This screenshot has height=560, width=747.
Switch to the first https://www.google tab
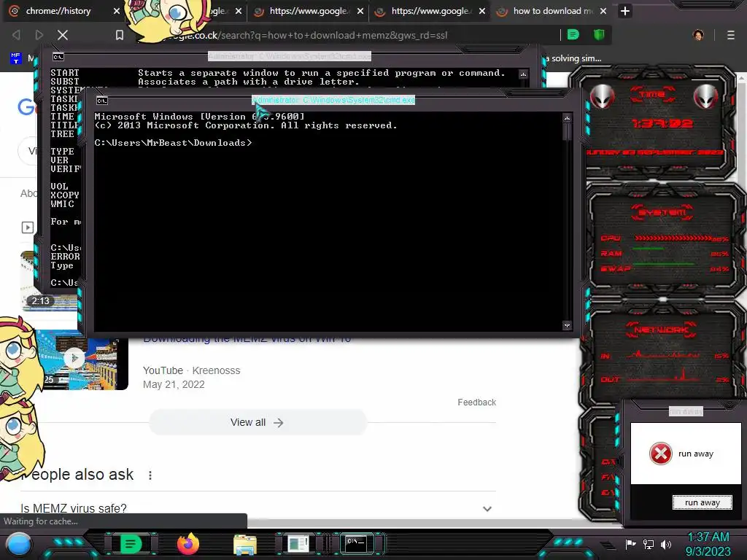point(309,11)
